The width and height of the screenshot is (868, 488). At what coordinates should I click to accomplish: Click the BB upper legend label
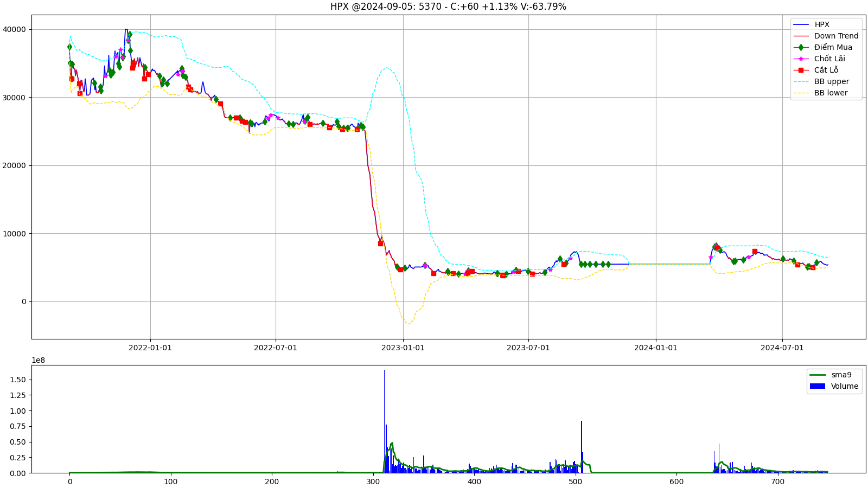(x=831, y=81)
